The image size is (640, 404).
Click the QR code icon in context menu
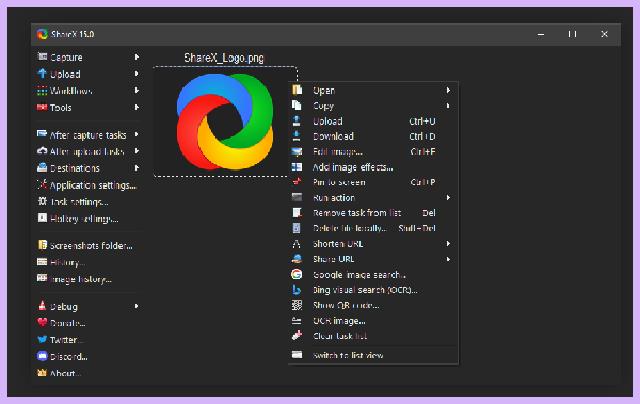coord(297,305)
